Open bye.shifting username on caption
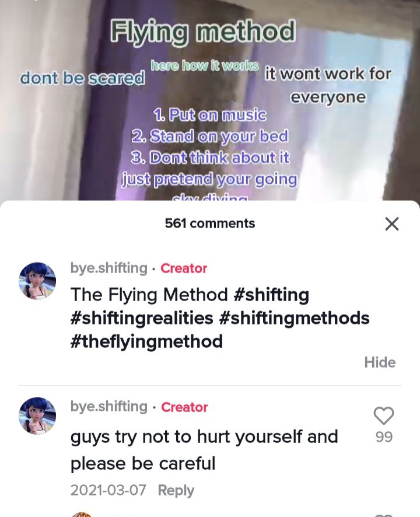Viewport: 420px width, 517px height. coord(108,268)
